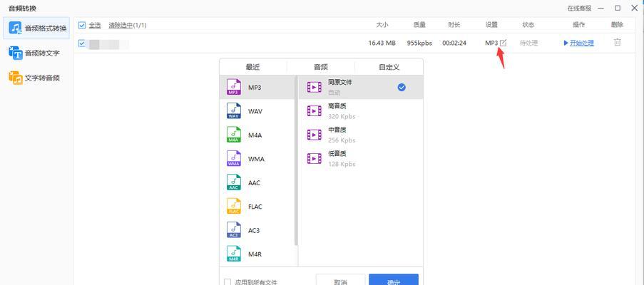
Task: Open 音频格式转换 in the sidebar
Action: coord(36,28)
